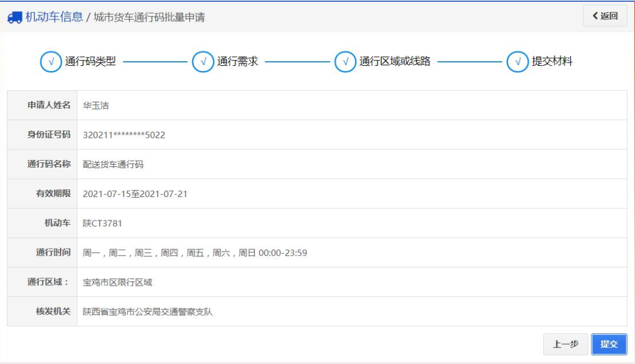Click the pass name 配送货车通行码
635x364 pixels.
point(113,164)
